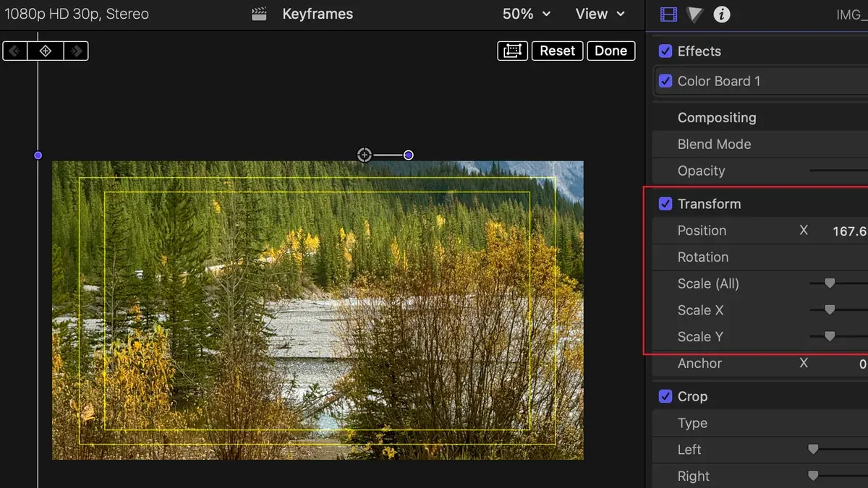Adjust the Scale (All) slider

830,283
